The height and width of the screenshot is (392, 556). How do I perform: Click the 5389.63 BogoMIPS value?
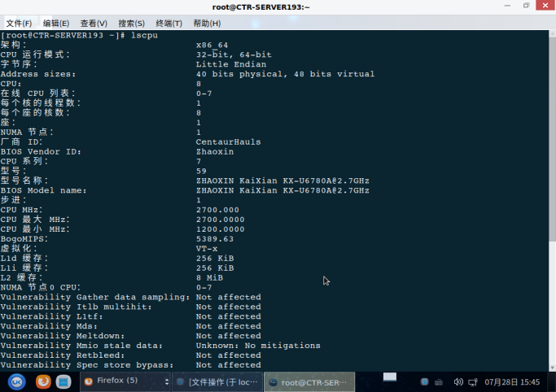pyautogui.click(x=215, y=239)
